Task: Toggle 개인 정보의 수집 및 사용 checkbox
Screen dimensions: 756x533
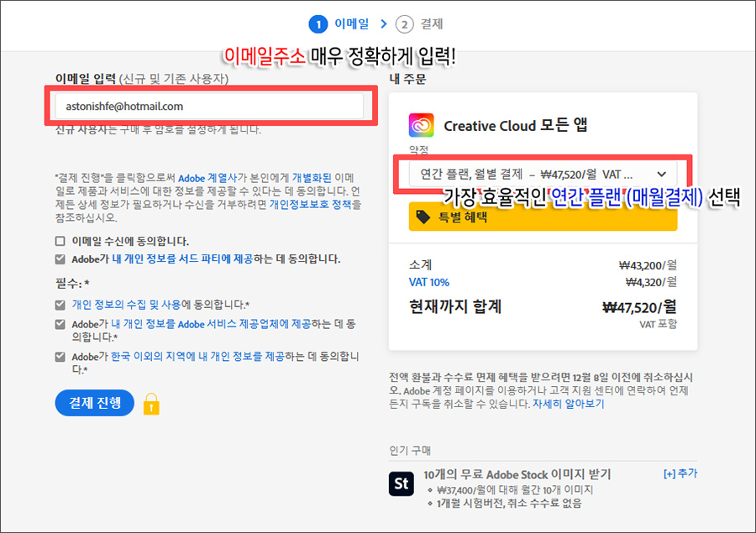Action: tap(60, 305)
